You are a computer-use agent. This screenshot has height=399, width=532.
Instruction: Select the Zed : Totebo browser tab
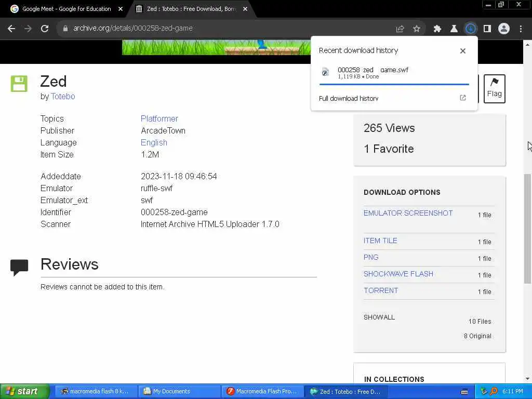point(191,9)
